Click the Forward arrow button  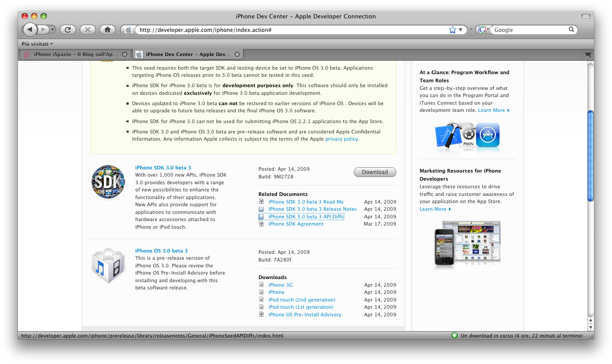[x=44, y=30]
